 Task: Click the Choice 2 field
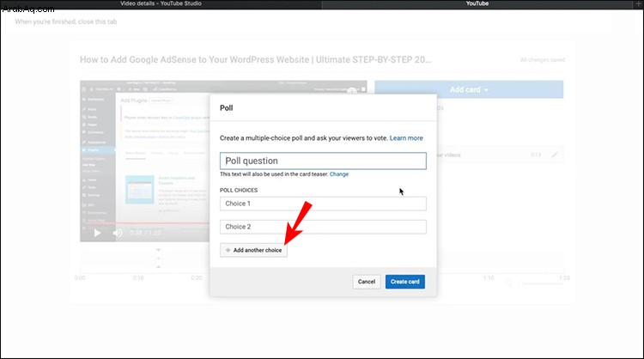coord(323,227)
